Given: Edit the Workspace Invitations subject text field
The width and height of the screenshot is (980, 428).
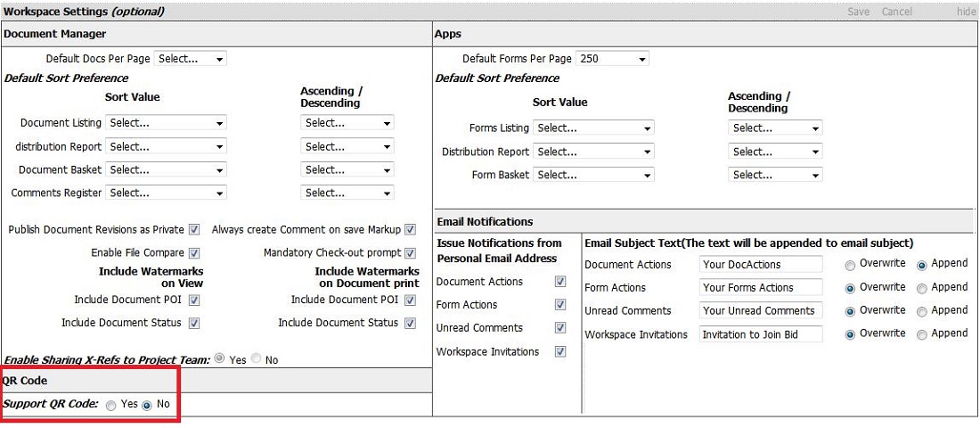Looking at the screenshot, I should 761,334.
